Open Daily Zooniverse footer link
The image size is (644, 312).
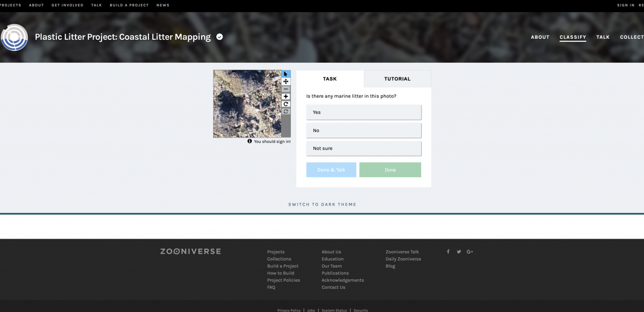(404, 259)
